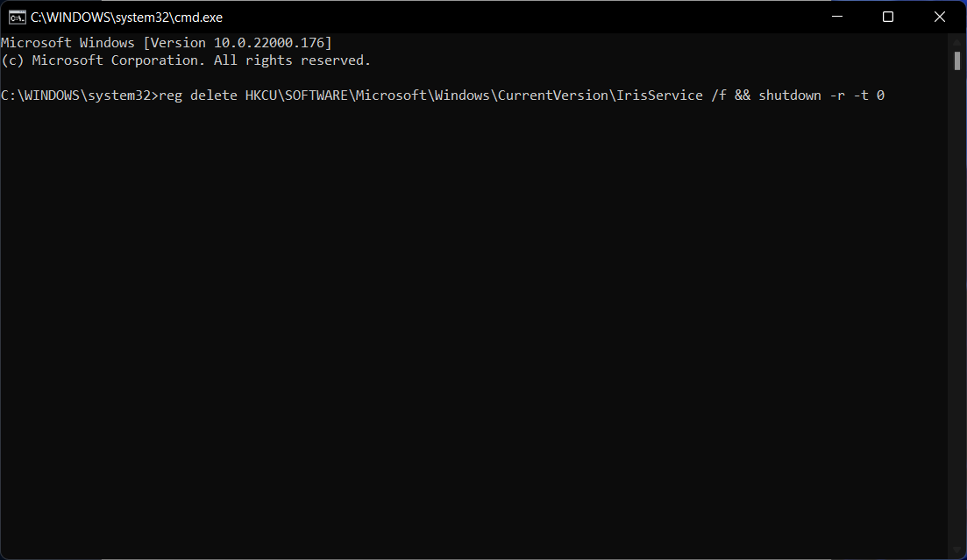This screenshot has height=560, width=967.
Task: Click the vertical scrollbar thumb
Action: coord(957,61)
